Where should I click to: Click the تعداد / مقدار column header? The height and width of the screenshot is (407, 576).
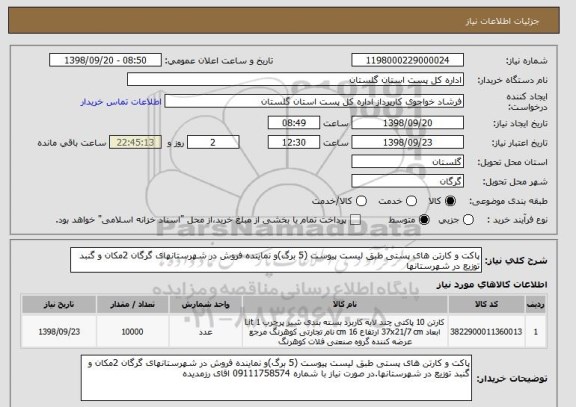tap(133, 305)
